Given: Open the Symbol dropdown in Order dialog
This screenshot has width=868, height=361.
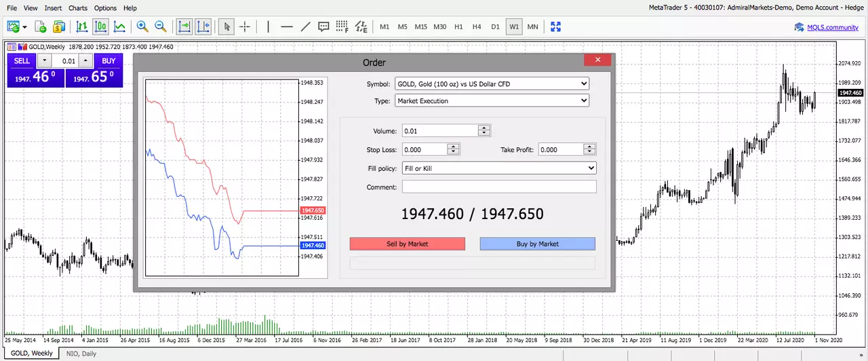Looking at the screenshot, I should coord(492,83).
